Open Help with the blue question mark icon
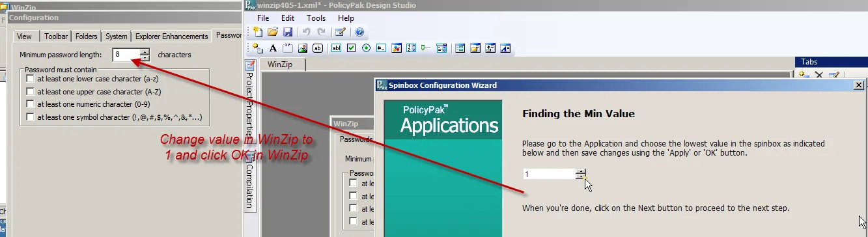 pyautogui.click(x=359, y=32)
